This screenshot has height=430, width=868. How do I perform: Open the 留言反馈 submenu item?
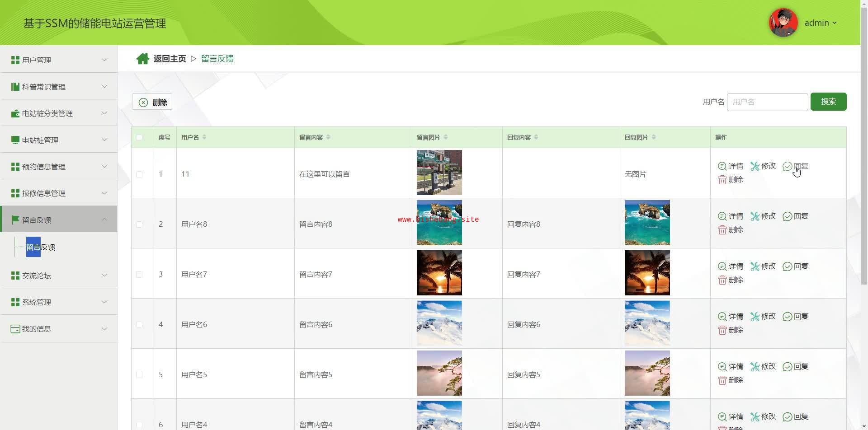point(41,247)
